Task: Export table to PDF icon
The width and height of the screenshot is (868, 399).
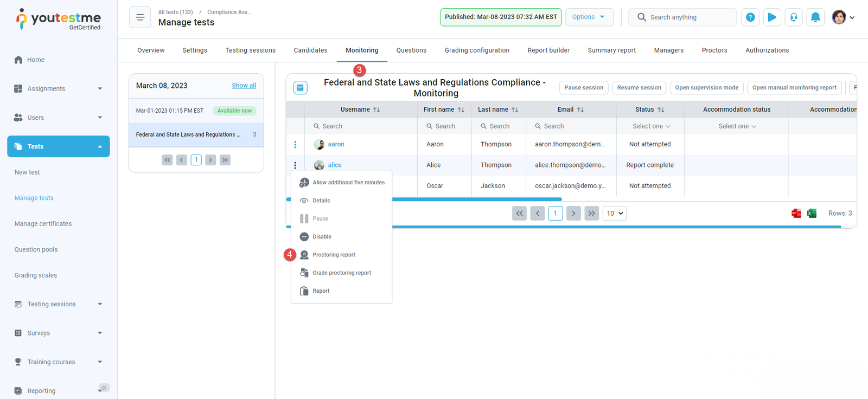Action: pyautogui.click(x=796, y=214)
